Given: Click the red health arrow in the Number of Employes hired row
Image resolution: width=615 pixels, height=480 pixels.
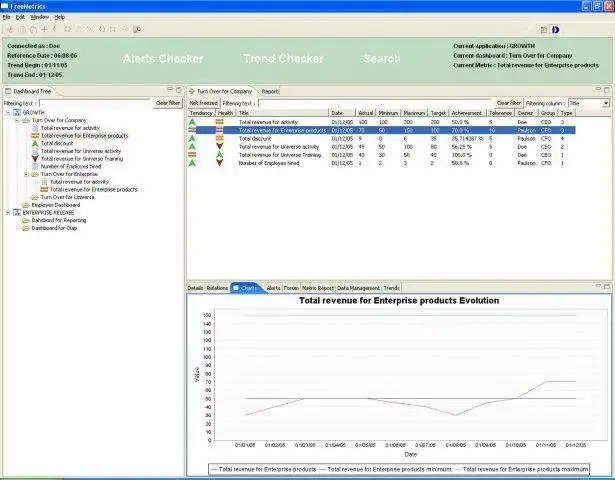Looking at the screenshot, I should [x=220, y=163].
